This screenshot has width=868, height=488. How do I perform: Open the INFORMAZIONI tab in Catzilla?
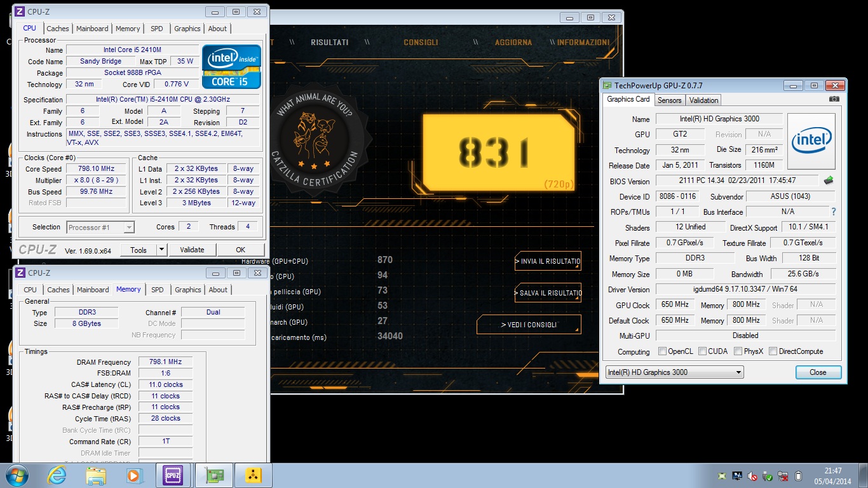click(583, 43)
